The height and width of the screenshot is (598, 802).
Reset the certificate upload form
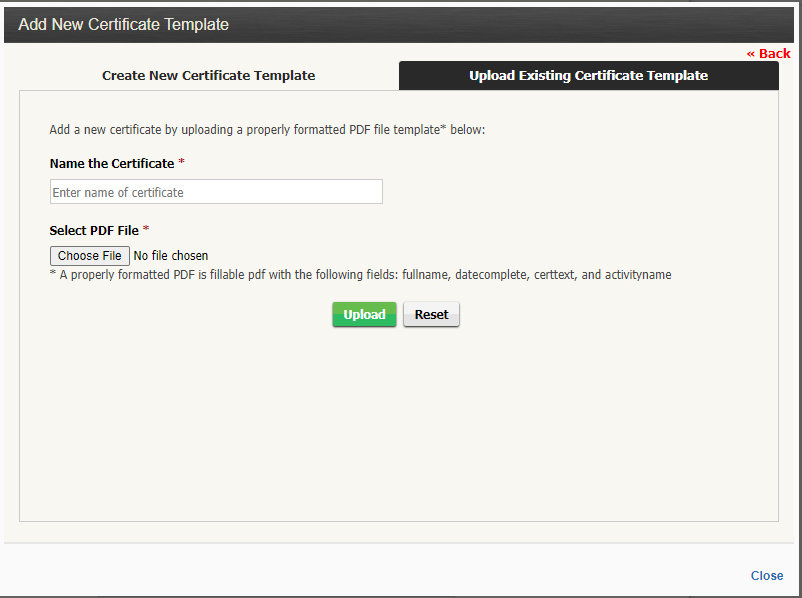(431, 314)
